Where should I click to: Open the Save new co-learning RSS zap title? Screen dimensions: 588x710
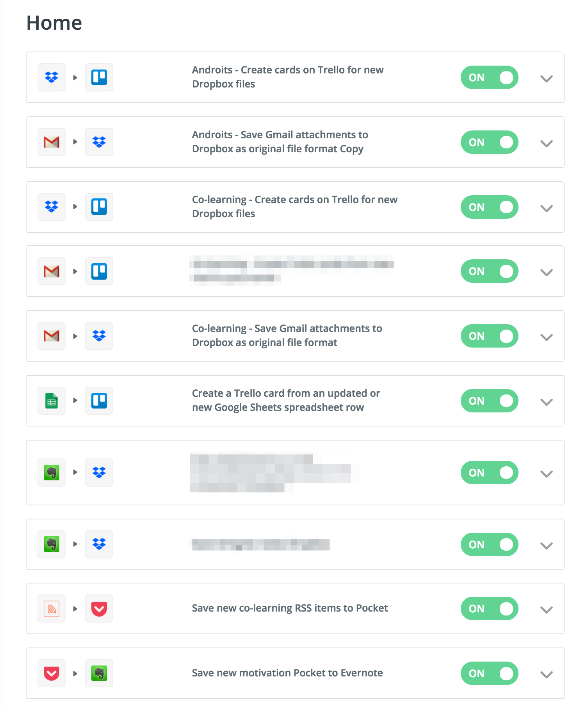(290, 608)
